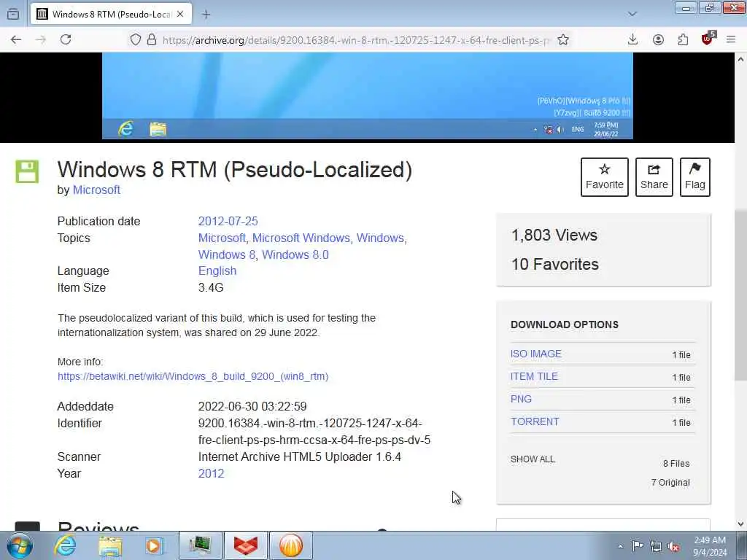
Task: Click the '8 Files' count text
Action: [676, 463]
